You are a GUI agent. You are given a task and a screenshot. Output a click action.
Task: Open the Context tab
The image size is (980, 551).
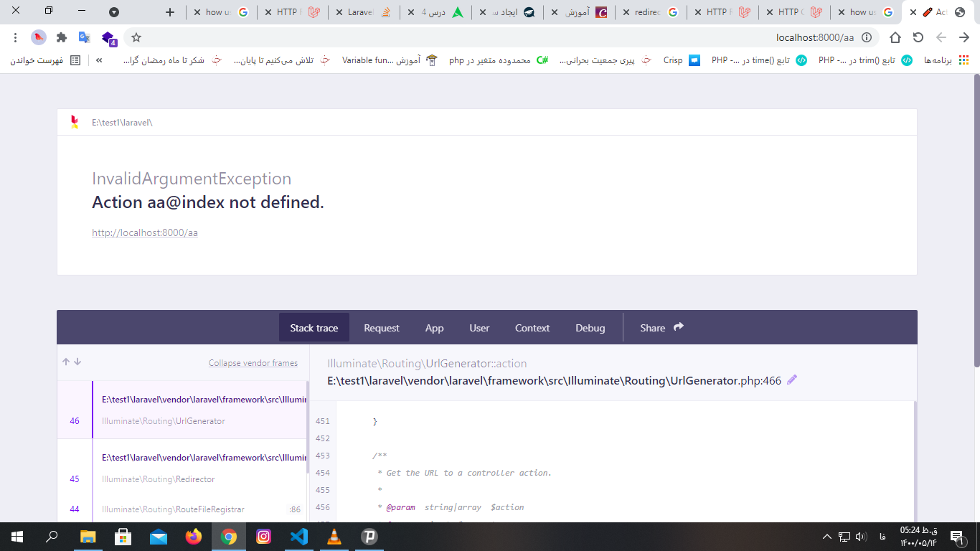coord(532,328)
